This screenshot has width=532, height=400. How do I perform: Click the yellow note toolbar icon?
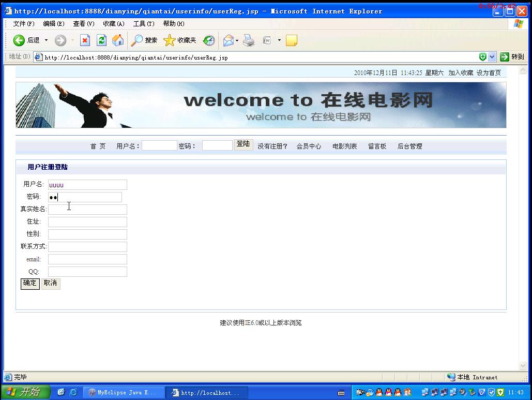pyautogui.click(x=292, y=40)
